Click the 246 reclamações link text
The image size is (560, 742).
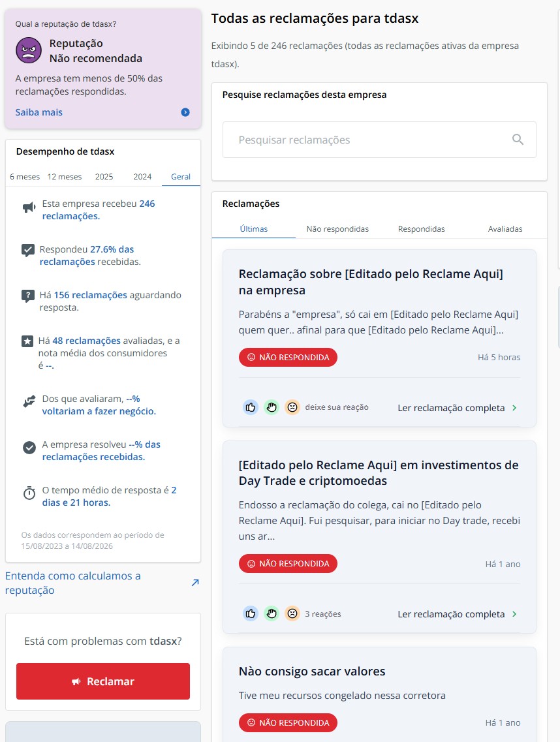pos(99,209)
